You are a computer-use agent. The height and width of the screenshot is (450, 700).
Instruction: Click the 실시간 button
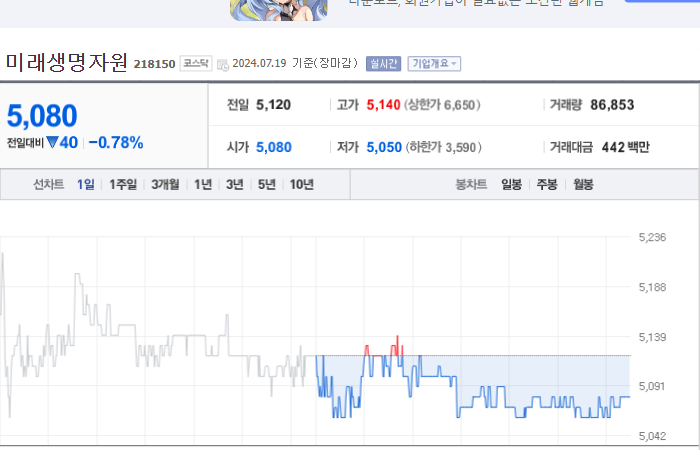(383, 64)
